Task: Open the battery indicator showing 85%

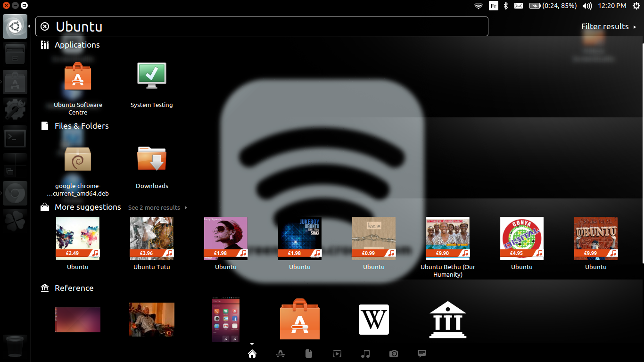Action: (553, 6)
